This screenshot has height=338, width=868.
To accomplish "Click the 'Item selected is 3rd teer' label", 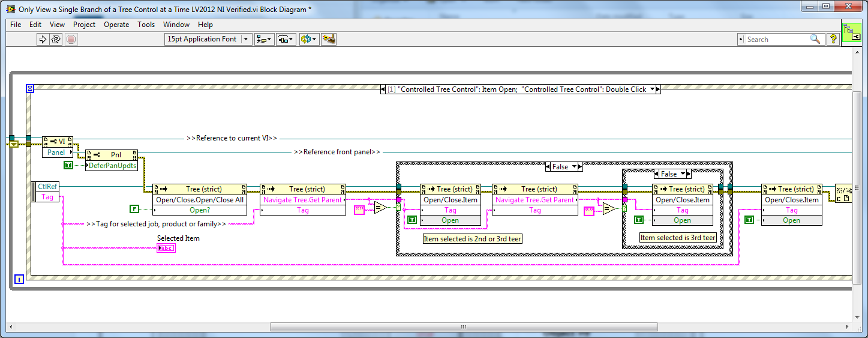I will 678,237.
